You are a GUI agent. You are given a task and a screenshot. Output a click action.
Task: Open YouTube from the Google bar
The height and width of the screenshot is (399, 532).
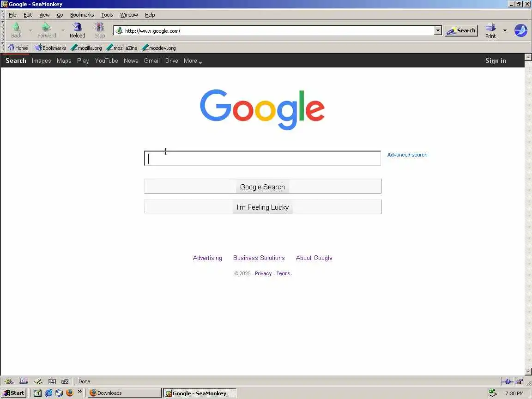[x=107, y=61]
